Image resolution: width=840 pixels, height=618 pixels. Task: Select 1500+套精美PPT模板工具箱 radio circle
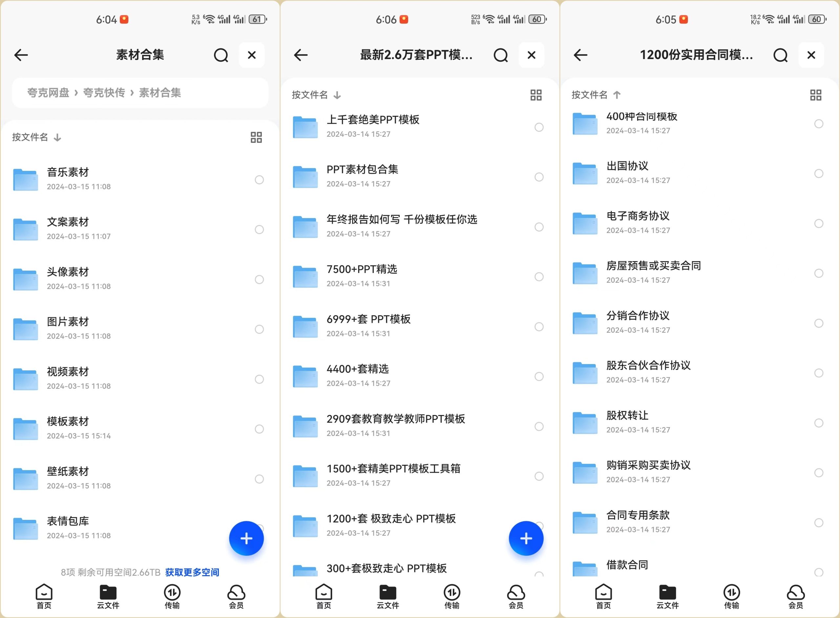(x=539, y=476)
